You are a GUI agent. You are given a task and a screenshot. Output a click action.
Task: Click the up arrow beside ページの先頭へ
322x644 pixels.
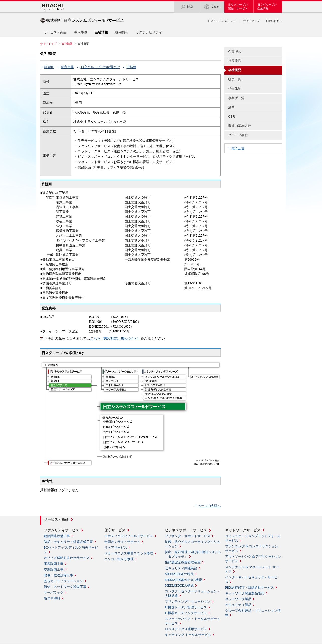coord(195,506)
